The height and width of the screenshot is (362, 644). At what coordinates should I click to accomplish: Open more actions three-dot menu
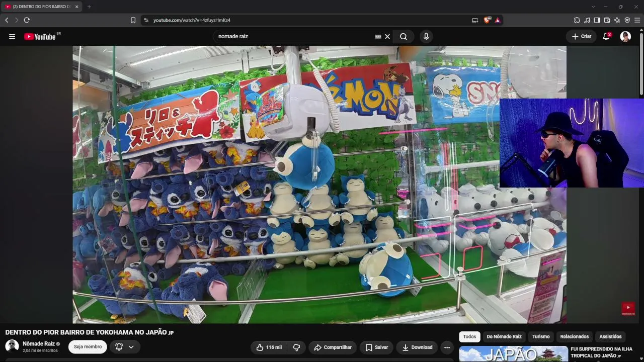click(447, 347)
